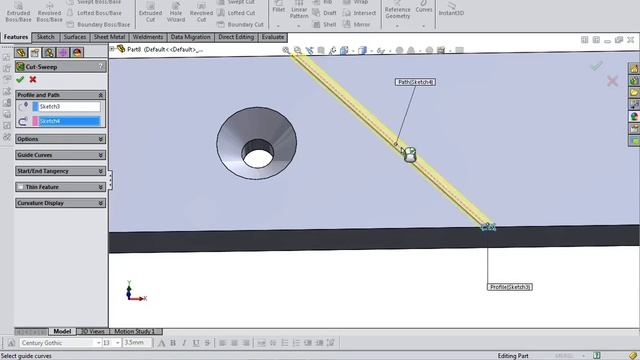Image resolution: width=640 pixels, height=360 pixels.
Task: Expand the Thin Feature section chevron
Action: [100, 187]
